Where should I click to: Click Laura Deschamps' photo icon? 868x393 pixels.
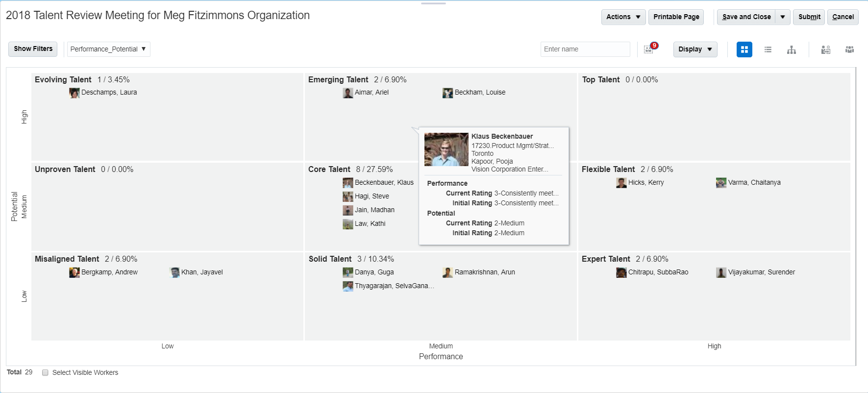[74, 93]
